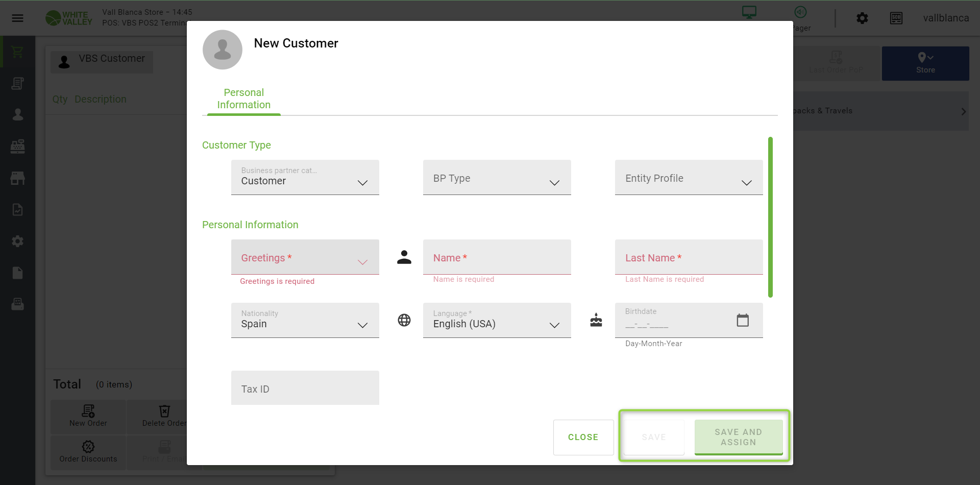The height and width of the screenshot is (485, 980).
Task: Switch to the Personal Information tab
Action: (x=244, y=99)
